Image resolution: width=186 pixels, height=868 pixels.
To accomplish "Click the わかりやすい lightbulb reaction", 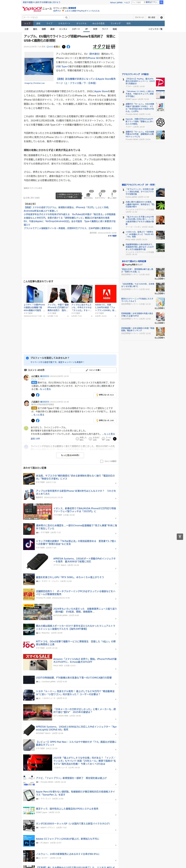I will [x=100, y=195].
